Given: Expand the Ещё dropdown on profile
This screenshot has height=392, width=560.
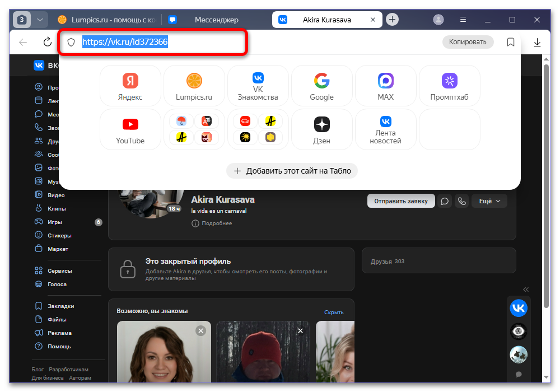Looking at the screenshot, I should coord(489,201).
